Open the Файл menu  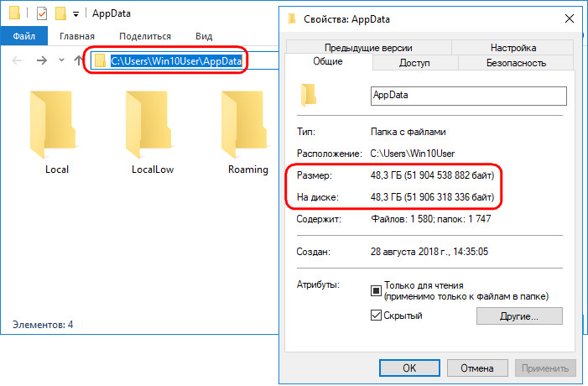[x=24, y=36]
